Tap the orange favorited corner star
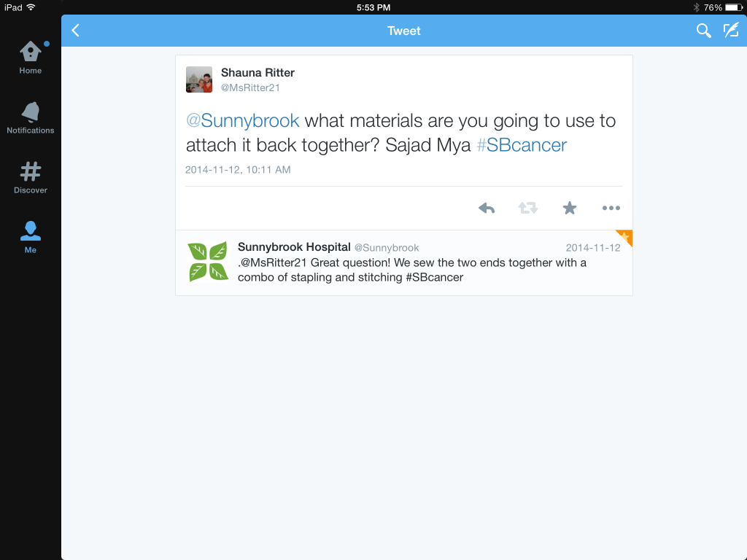 click(625, 237)
